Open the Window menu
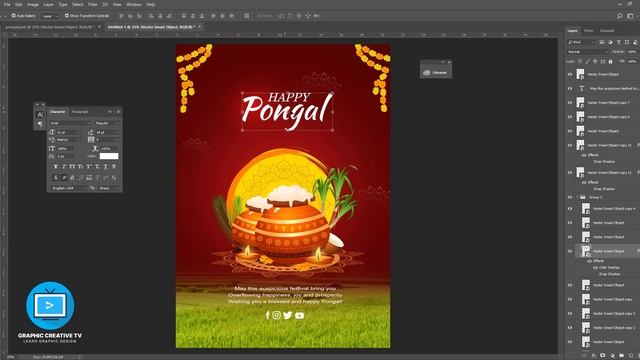 [x=133, y=4]
